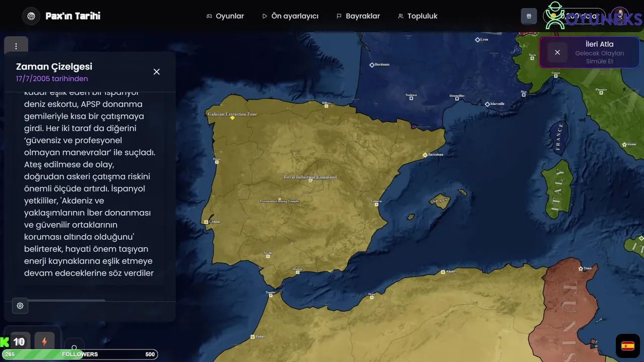Open the user profile avatar
This screenshot has width=644, height=362.
coord(620,16)
